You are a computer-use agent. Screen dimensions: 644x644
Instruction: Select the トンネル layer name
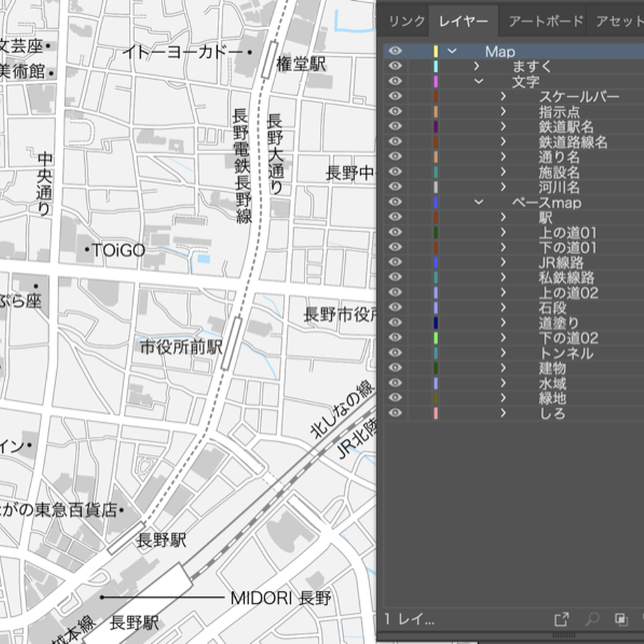coord(566,353)
